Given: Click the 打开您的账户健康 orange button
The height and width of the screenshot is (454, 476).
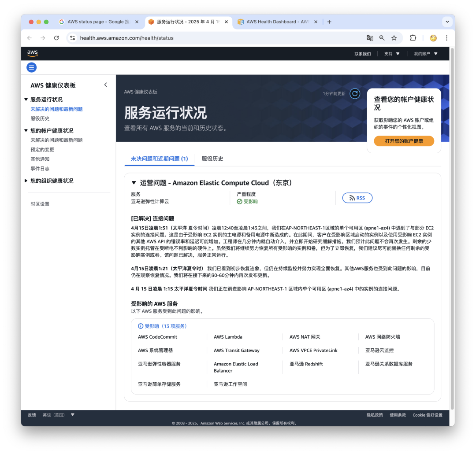Looking at the screenshot, I should point(404,141).
